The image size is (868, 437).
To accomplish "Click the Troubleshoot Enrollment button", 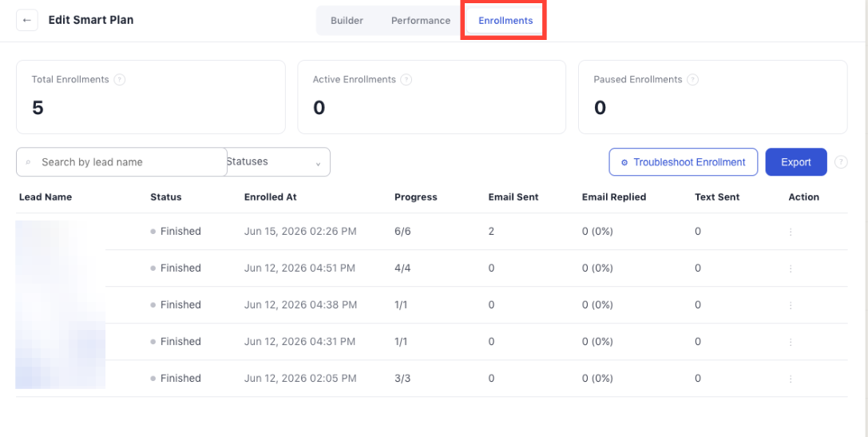I will (683, 162).
